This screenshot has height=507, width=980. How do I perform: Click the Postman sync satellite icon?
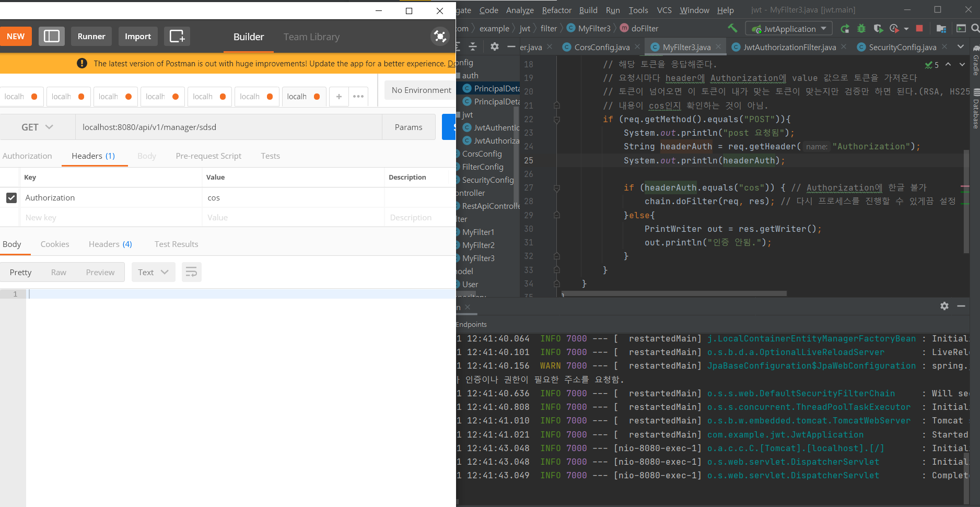tap(440, 36)
